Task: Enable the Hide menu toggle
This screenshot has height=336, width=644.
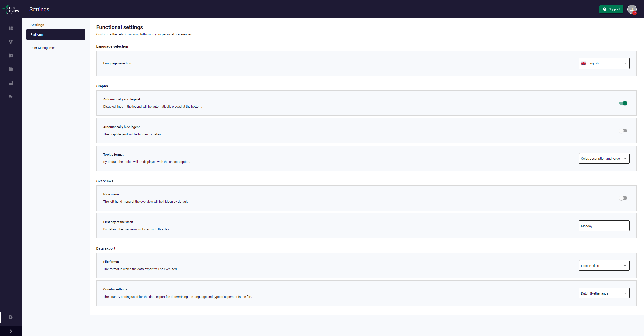Action: 623,198
